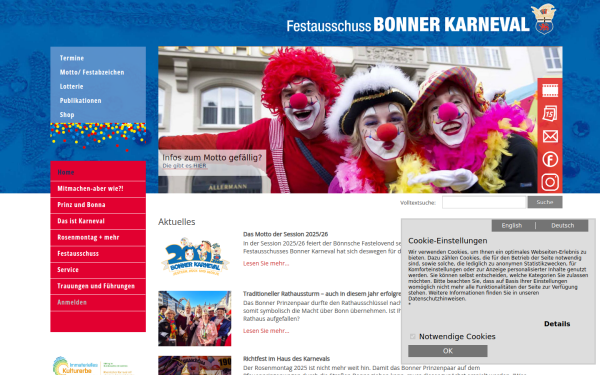Click Lesen Sie mehr under Motto article
The height and width of the screenshot is (375, 600).
(x=266, y=263)
